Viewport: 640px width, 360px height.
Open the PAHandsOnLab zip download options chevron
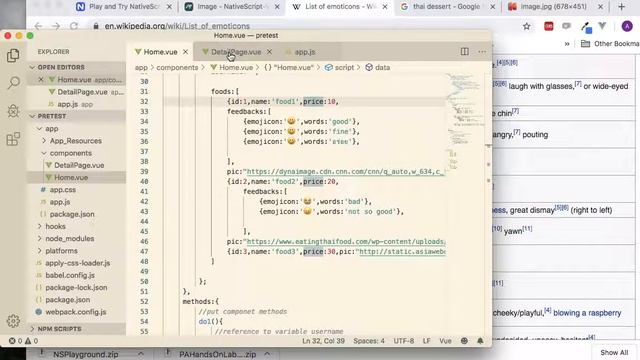point(267,354)
